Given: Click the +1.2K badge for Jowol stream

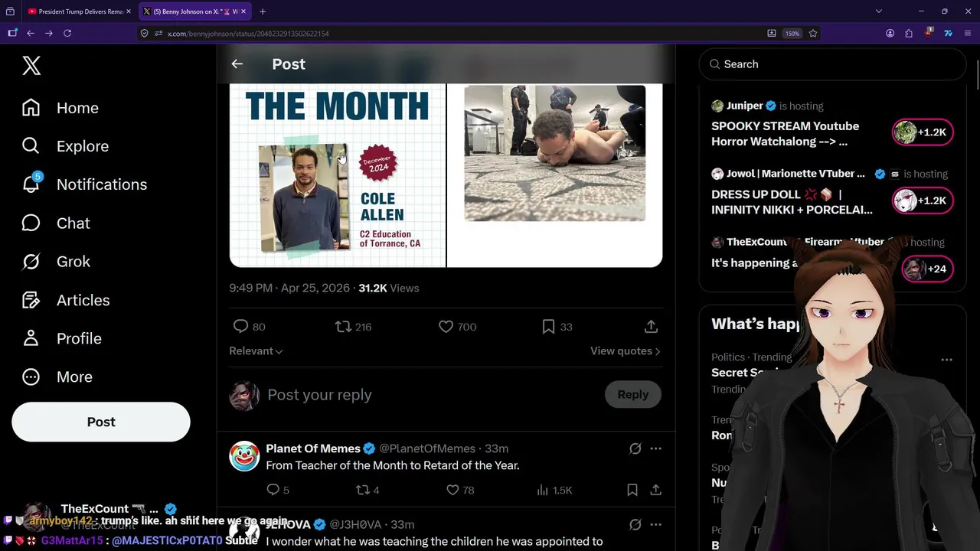Looking at the screenshot, I should [923, 201].
